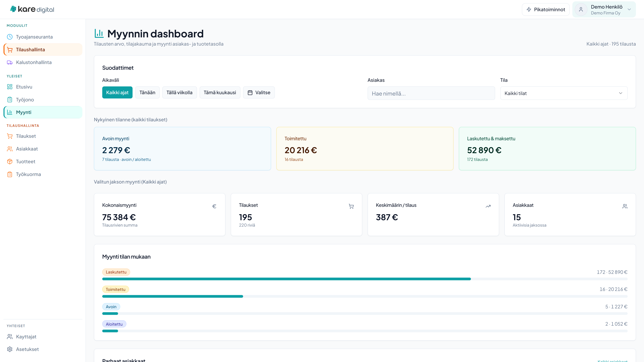This screenshot has width=644, height=362.
Task: Click the Tilaukset cart icon
Action: point(10,136)
